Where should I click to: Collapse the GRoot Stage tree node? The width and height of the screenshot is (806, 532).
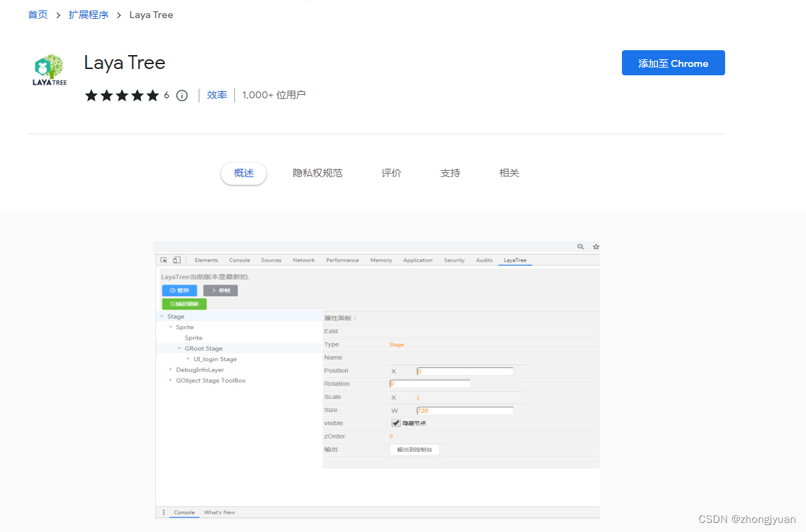pyautogui.click(x=179, y=348)
